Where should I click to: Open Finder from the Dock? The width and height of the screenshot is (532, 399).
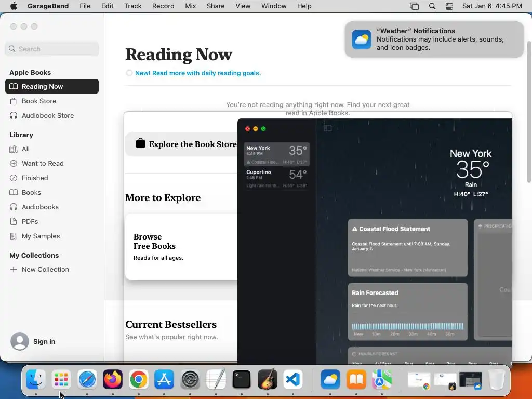point(36,379)
